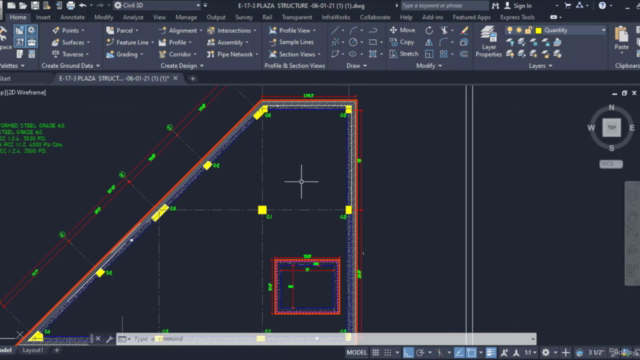Toggle Ortho mode in status bar

click(x=408, y=352)
